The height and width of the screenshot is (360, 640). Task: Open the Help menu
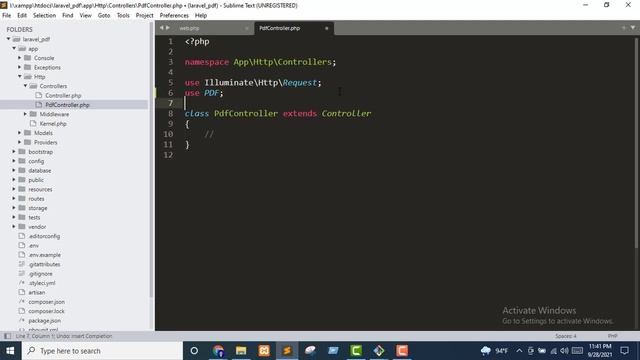click(201, 16)
